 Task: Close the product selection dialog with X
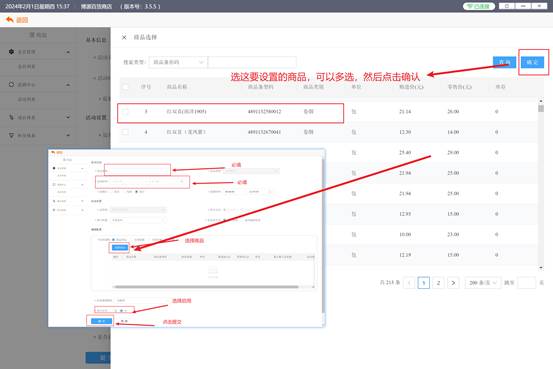124,37
